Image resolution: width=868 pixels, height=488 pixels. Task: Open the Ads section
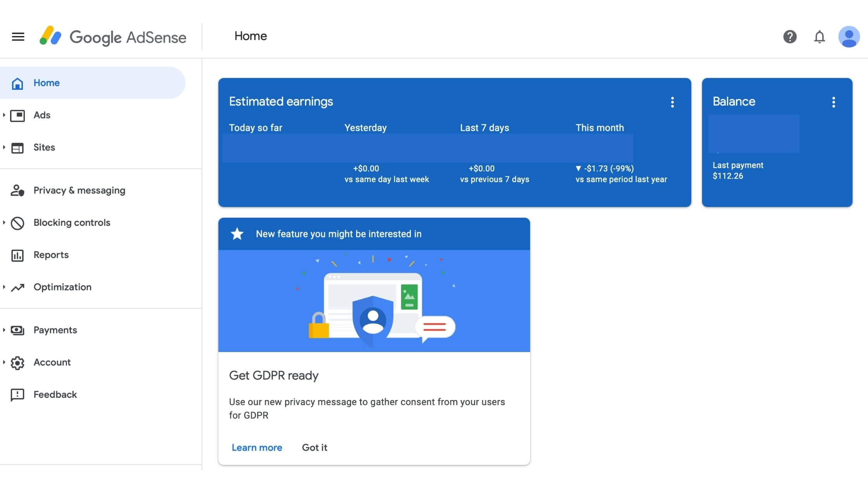tap(41, 114)
